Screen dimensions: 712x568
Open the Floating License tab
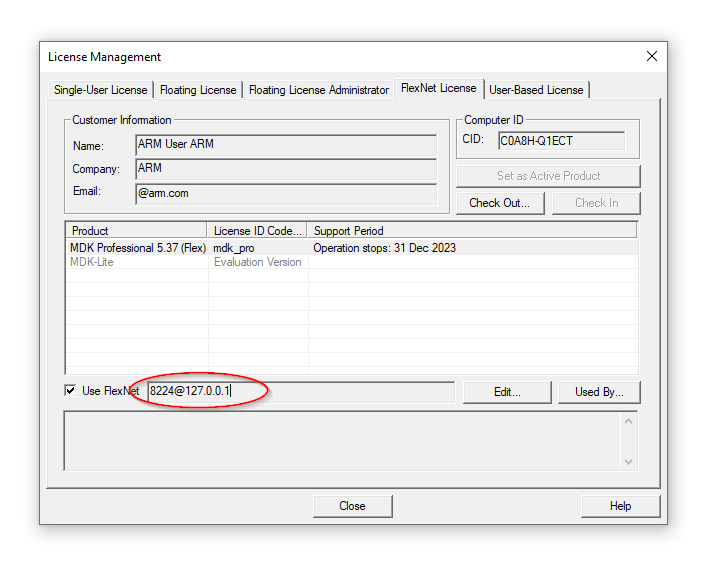198,90
